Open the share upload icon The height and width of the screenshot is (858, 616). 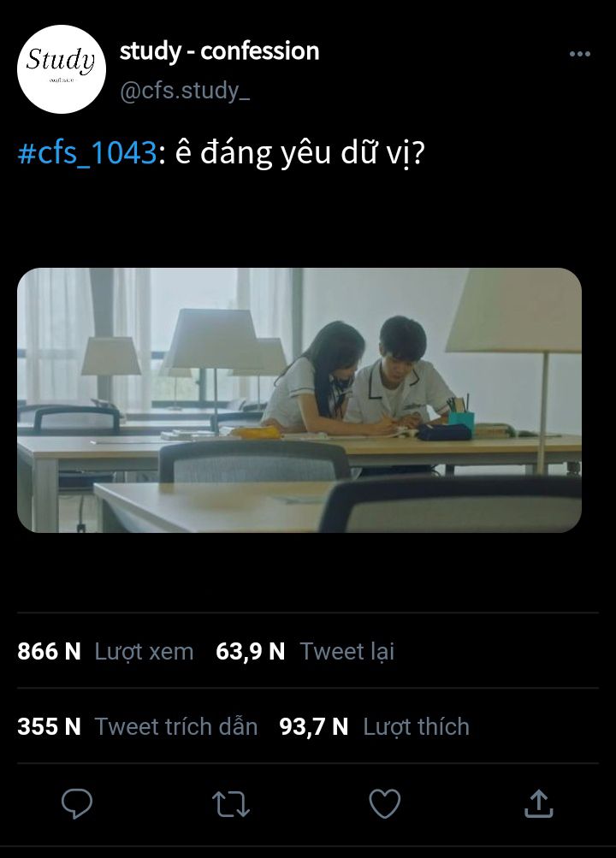tap(539, 803)
